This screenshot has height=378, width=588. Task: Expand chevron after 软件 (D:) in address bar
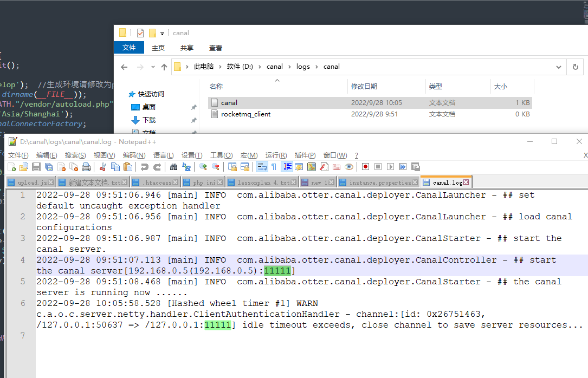(x=260, y=67)
